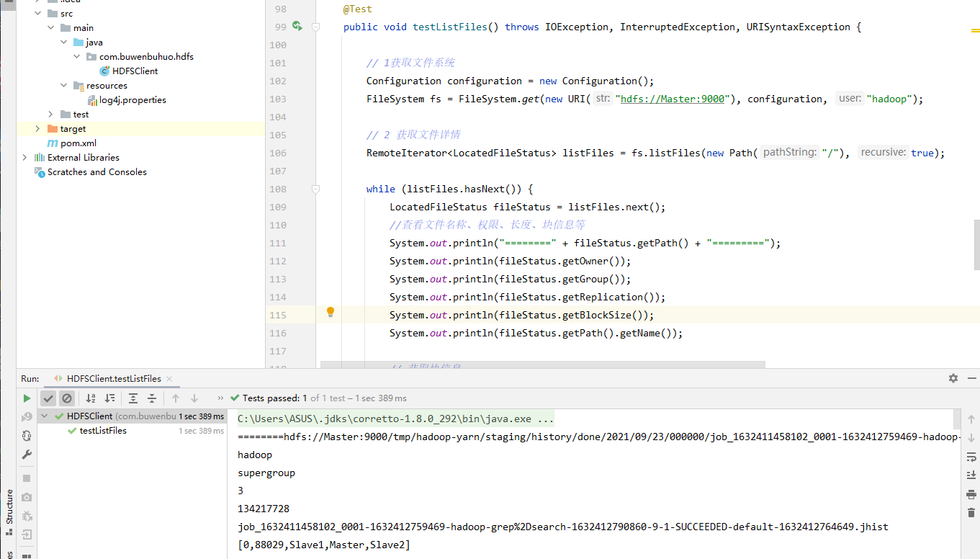Click the 'supergroup' console output line

coord(266,473)
